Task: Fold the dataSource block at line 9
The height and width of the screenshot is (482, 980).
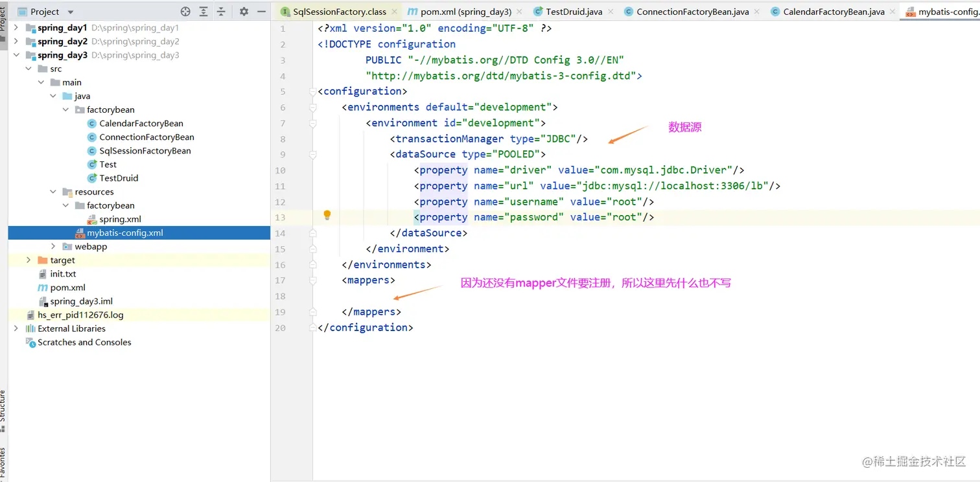Action: click(313, 155)
